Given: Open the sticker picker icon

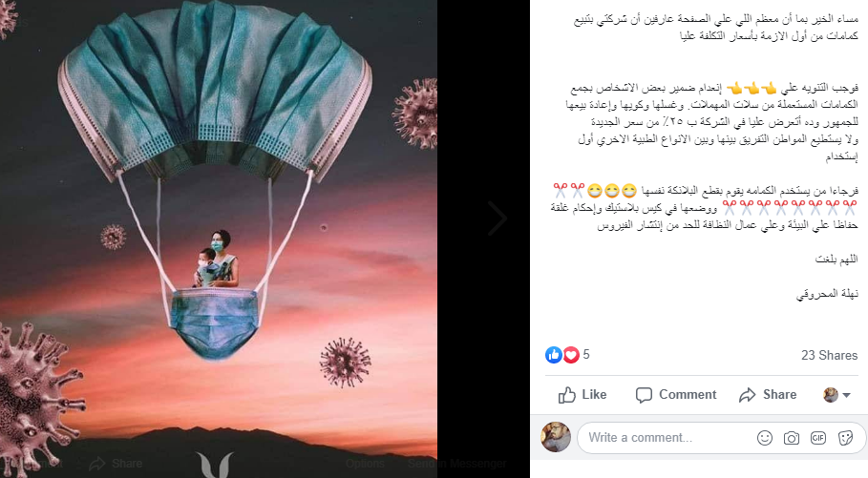Looking at the screenshot, I should [845, 438].
